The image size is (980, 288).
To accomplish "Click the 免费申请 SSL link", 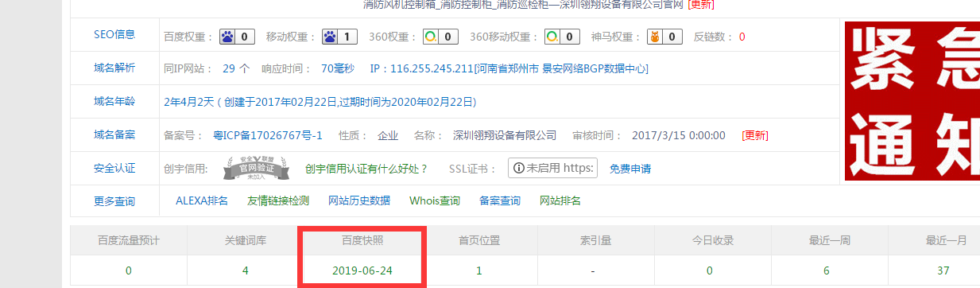I will [630, 169].
